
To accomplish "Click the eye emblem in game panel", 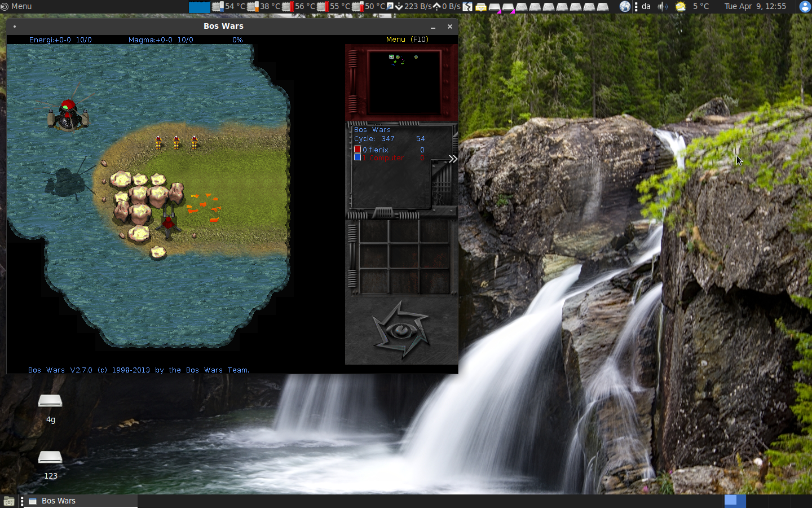I will click(x=401, y=330).
